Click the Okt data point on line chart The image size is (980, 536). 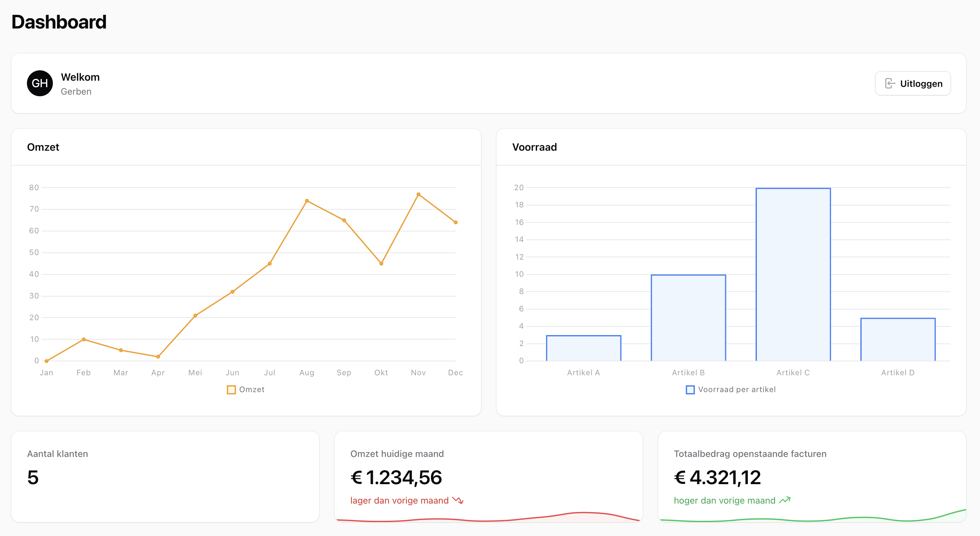coord(381,263)
